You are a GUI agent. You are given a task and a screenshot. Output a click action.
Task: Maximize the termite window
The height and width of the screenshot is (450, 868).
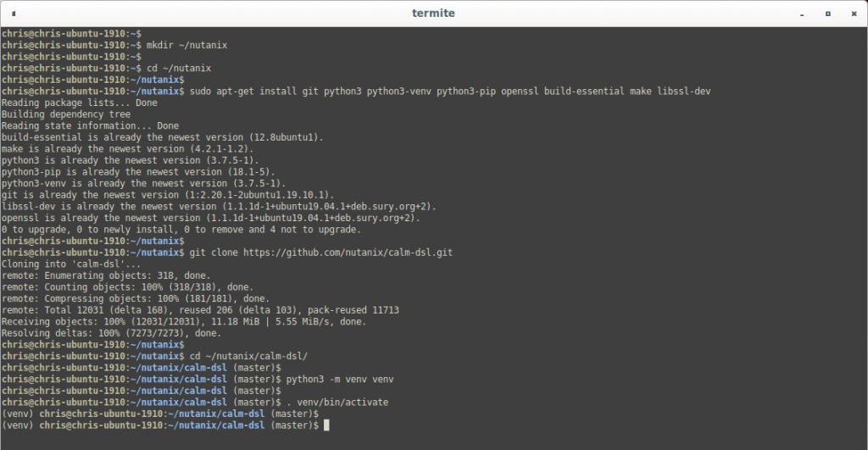pos(827,14)
